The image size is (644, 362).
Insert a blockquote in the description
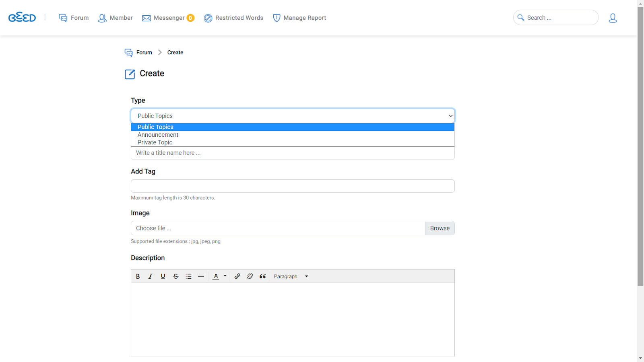pos(263,276)
